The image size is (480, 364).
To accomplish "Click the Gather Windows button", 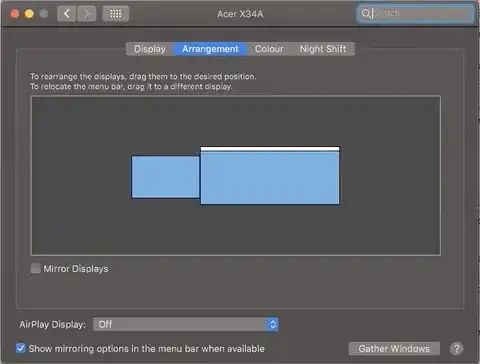I will [x=394, y=349].
